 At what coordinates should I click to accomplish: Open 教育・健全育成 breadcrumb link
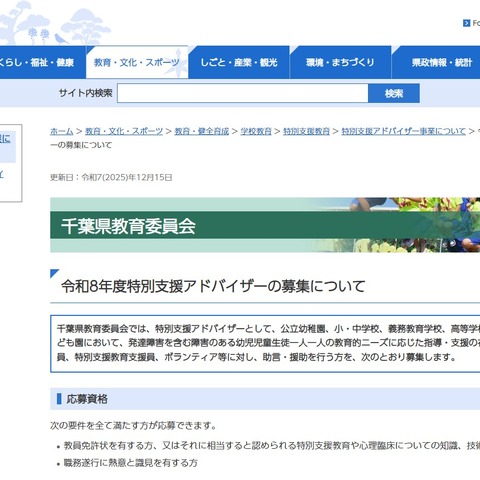[x=202, y=131]
